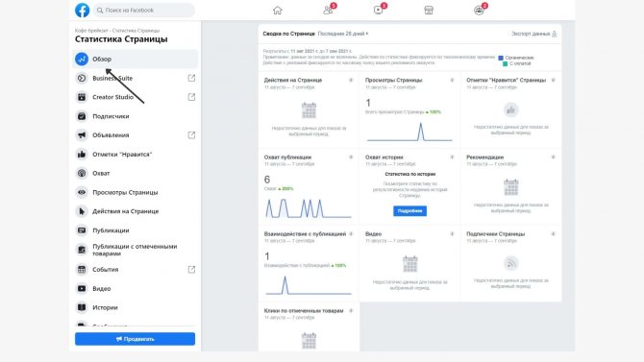Image resolution: width=644 pixels, height=362 pixels.
Task: Click the Facebook search field
Action: pos(144,11)
